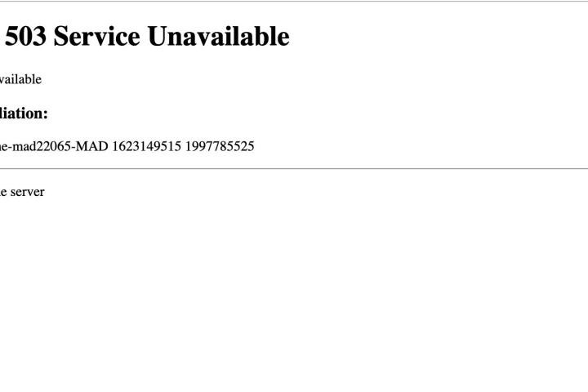
Task: Click the horizontal rule above "server" text
Action: pos(294,168)
